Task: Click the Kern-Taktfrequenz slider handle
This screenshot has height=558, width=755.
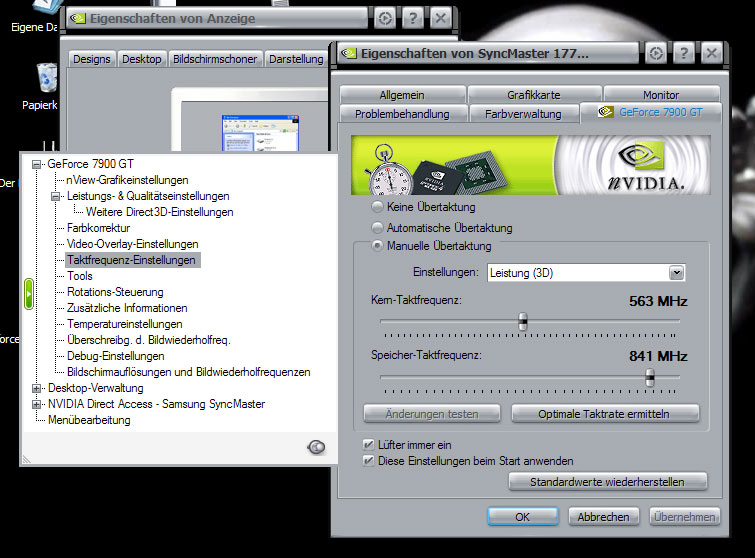Action: coord(523,321)
